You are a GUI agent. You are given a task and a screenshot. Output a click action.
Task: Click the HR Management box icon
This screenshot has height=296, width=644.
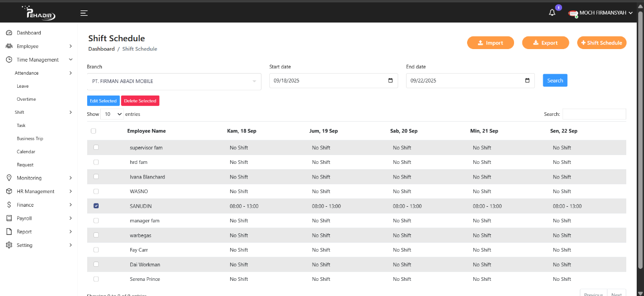tap(9, 192)
